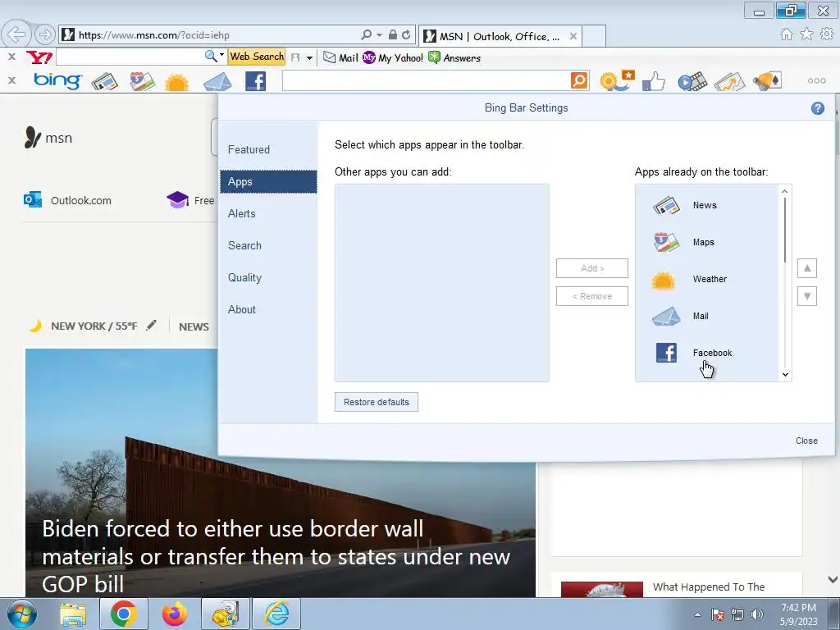Select Maps in apps already on toolbar
840x630 pixels.
point(707,242)
